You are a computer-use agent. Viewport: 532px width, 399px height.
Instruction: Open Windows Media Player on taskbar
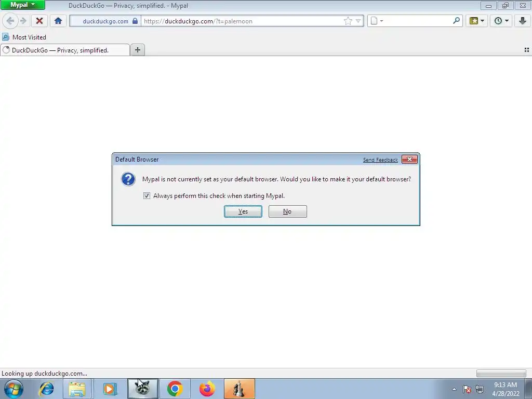click(109, 389)
